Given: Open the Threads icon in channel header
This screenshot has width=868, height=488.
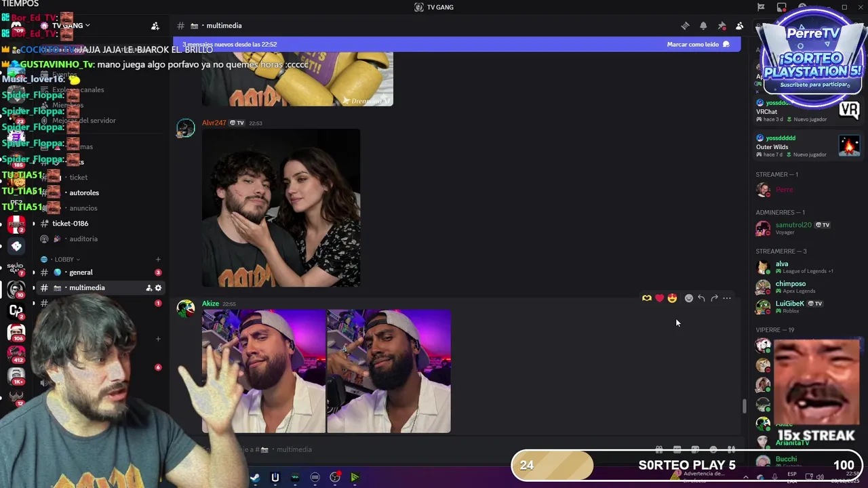Looking at the screenshot, I should [x=685, y=26].
